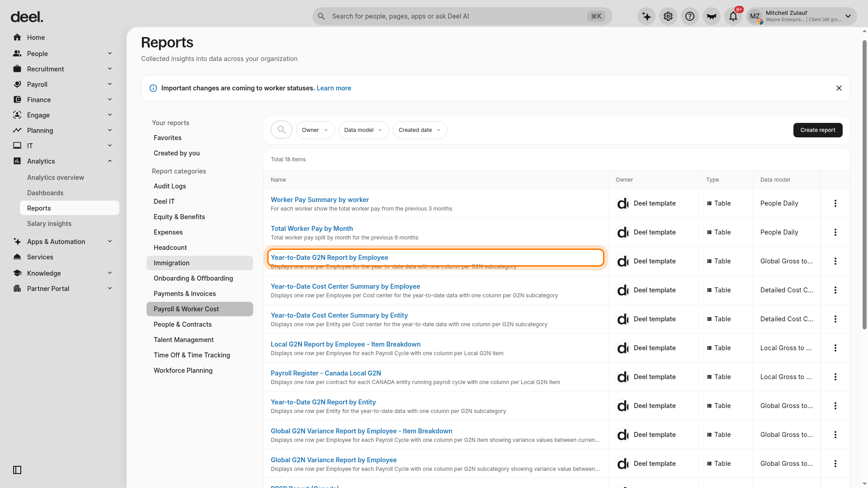The height and width of the screenshot is (488, 868).
Task: Click the Payroll sidebar icon
Action: (x=17, y=84)
